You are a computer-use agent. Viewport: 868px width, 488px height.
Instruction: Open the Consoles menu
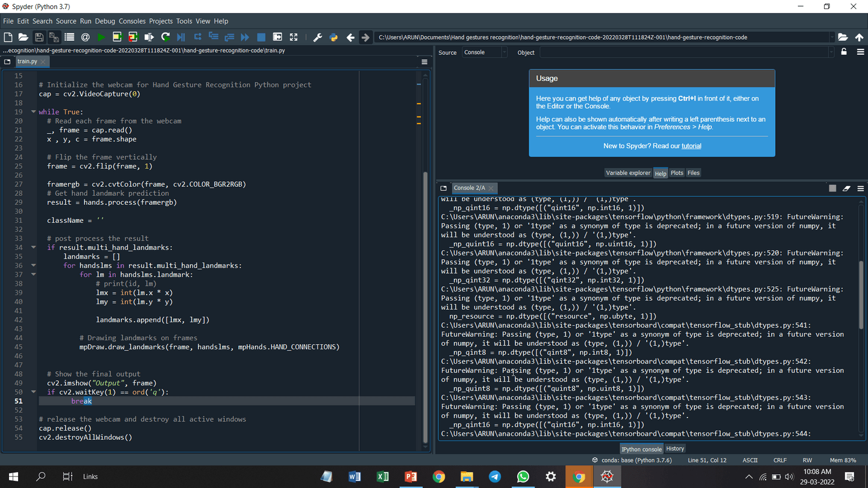[x=132, y=21]
